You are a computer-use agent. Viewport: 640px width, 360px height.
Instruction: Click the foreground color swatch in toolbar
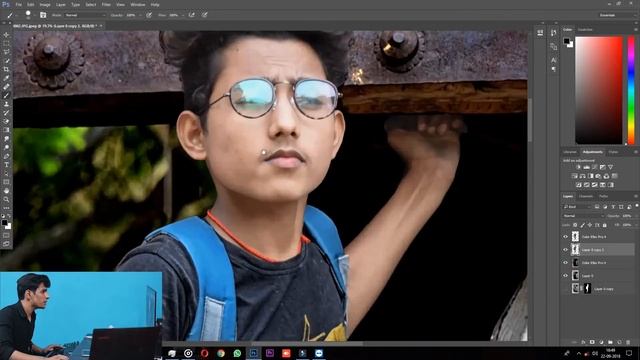coord(4,222)
